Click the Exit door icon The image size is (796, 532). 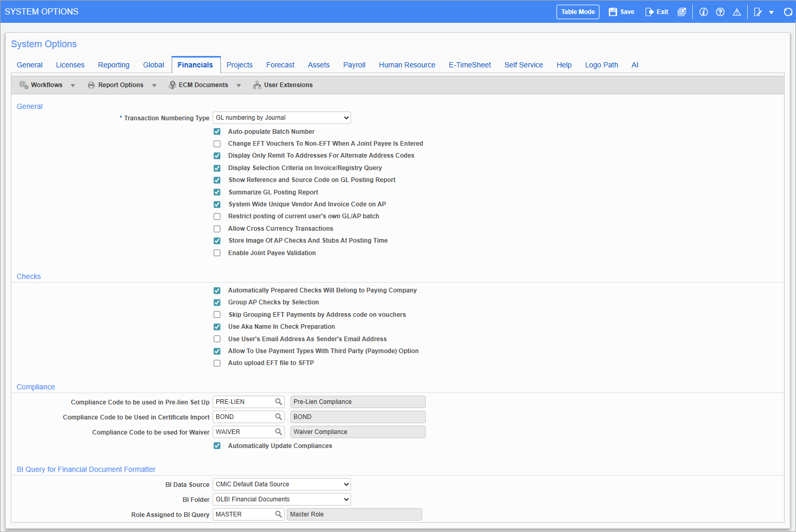tap(649, 12)
